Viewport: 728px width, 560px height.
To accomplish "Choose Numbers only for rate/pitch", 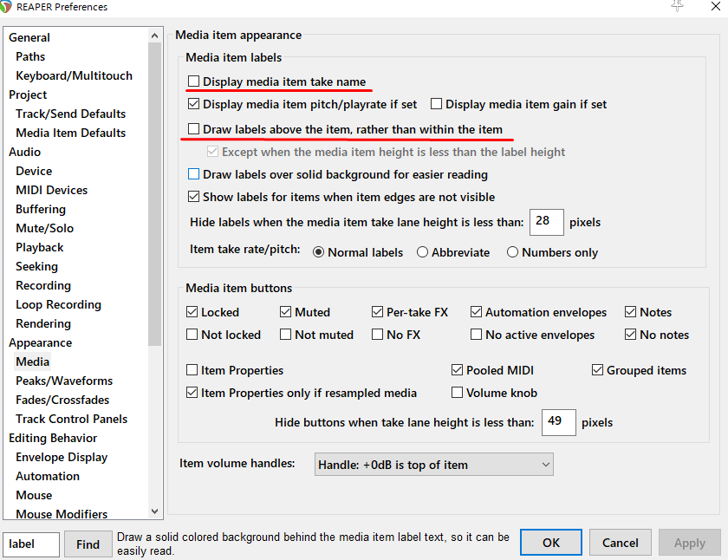I will [x=512, y=252].
